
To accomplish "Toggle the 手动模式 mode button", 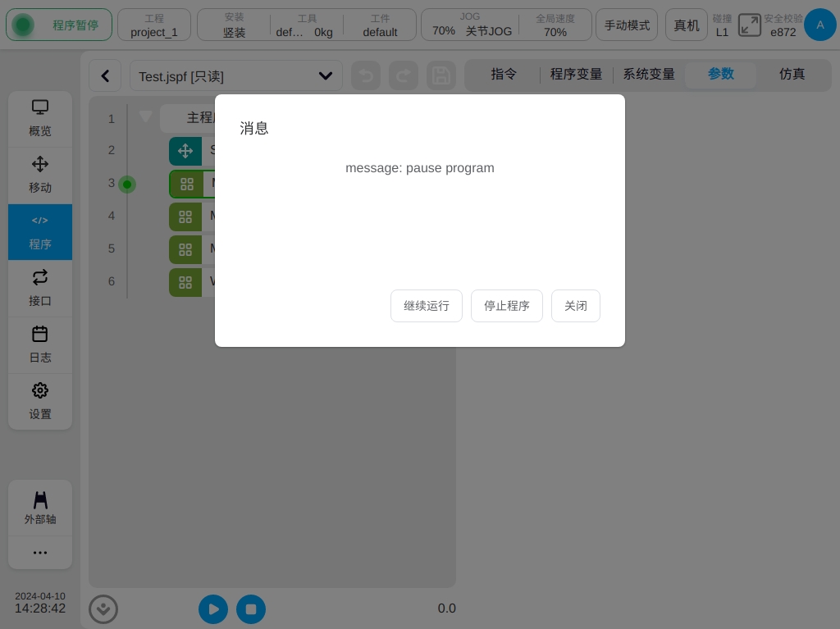I will tap(627, 25).
